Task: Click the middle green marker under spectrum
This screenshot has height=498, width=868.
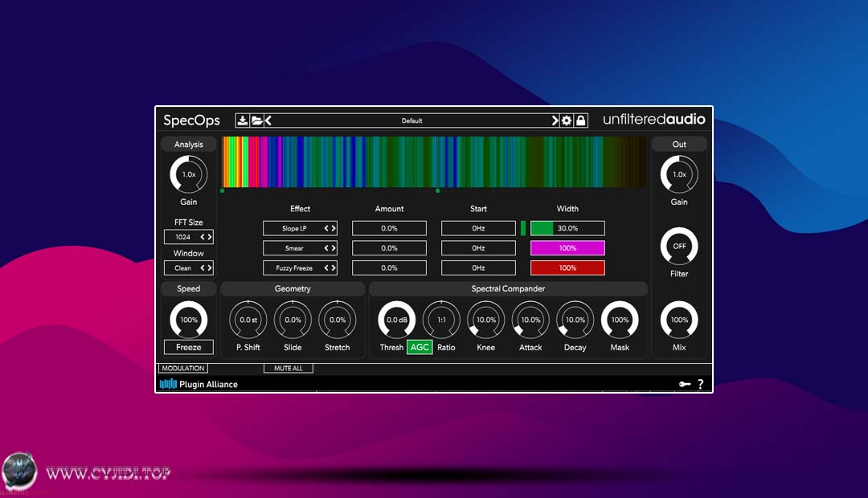Action: 438,191
